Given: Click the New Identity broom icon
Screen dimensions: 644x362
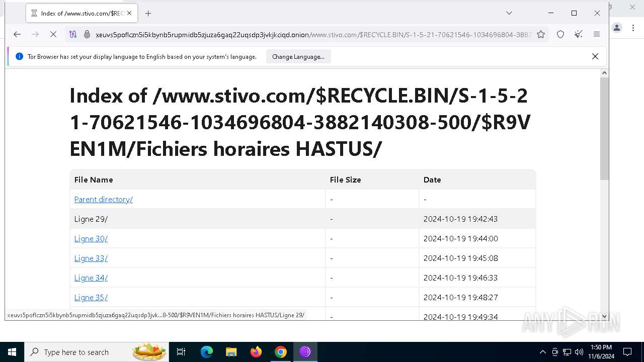Looking at the screenshot, I should (x=579, y=34).
